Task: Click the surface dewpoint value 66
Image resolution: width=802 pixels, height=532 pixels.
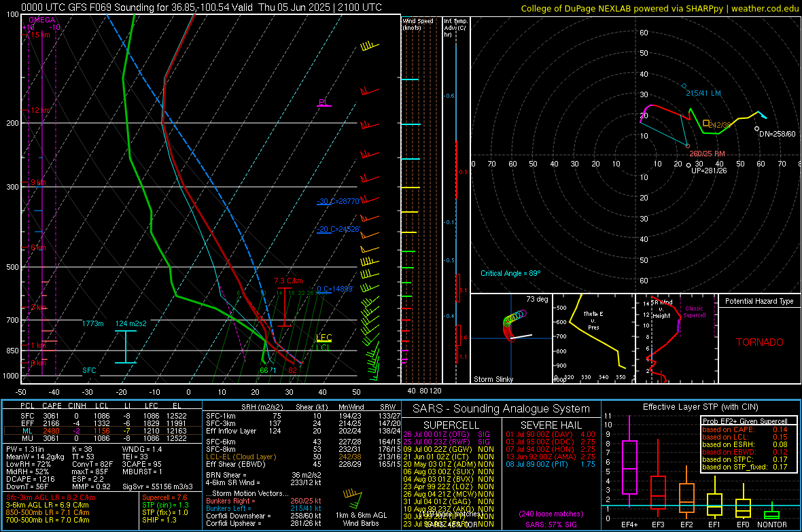Action: 264,370
